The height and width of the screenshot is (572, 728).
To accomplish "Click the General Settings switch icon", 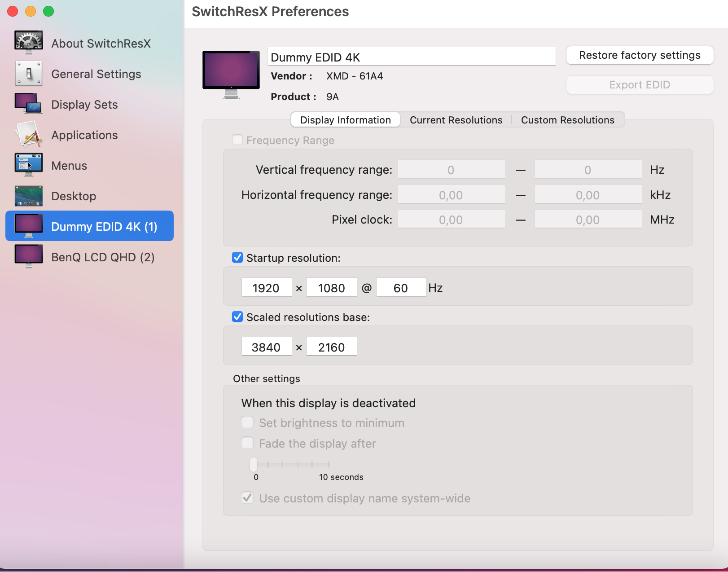I will (x=29, y=73).
